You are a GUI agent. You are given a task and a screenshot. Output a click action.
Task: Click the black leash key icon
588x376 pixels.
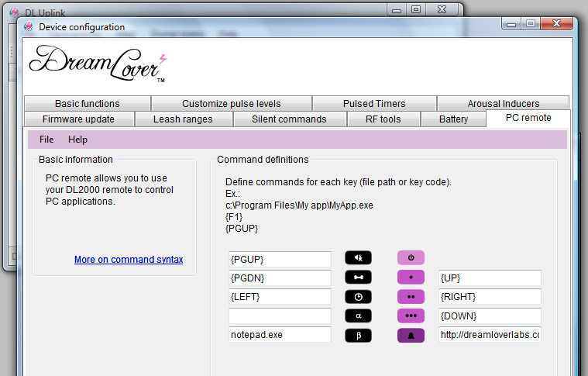pos(358,278)
